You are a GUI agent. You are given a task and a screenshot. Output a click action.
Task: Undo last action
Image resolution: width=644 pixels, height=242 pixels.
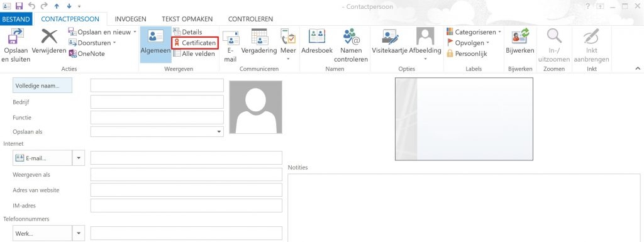click(x=31, y=6)
